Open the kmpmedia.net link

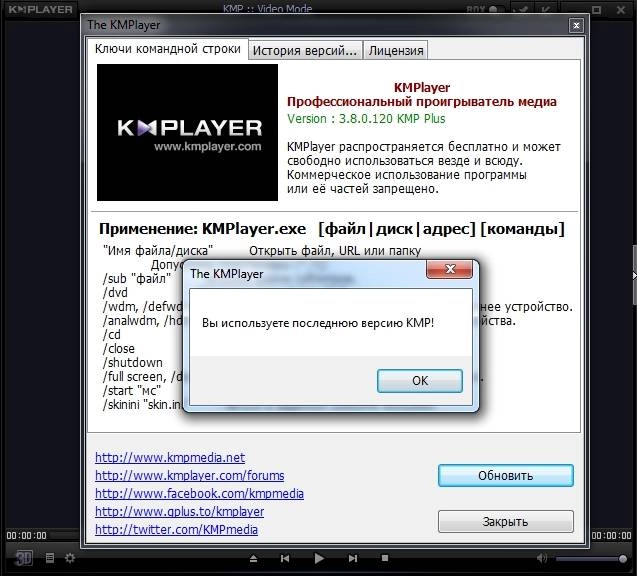pyautogui.click(x=170, y=457)
